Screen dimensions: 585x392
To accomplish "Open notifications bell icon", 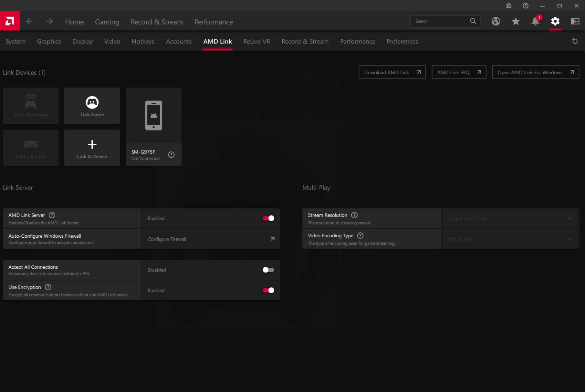I will pyautogui.click(x=536, y=20).
